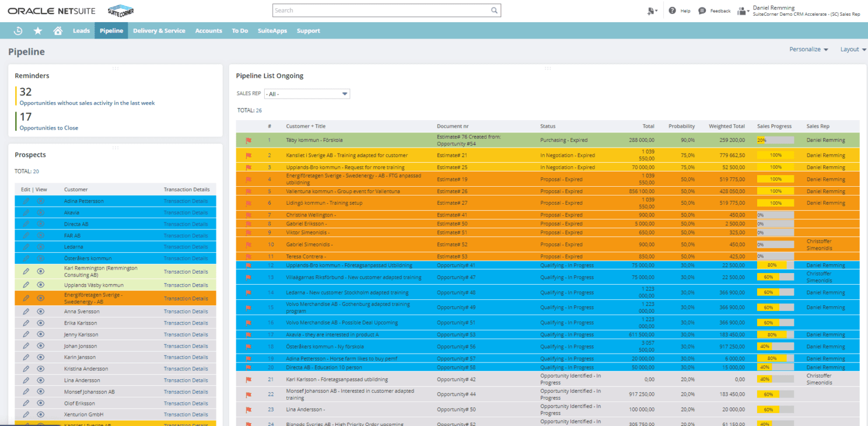
Task: Click the Feedback speech bubble icon
Action: click(x=702, y=11)
